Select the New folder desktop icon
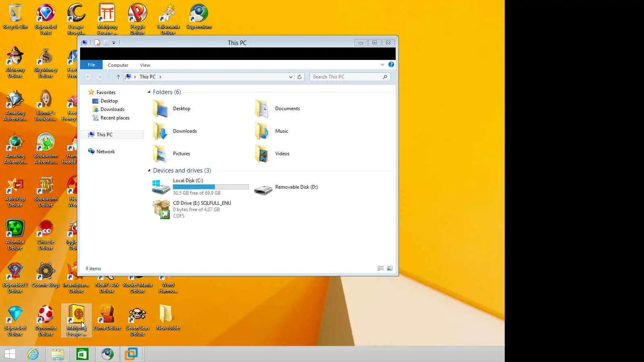644x362 pixels. (168, 318)
